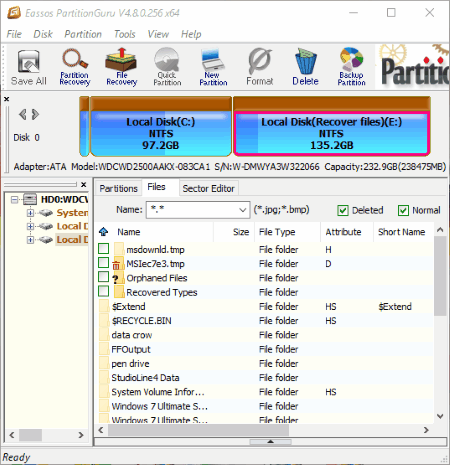Image resolution: width=450 pixels, height=465 pixels.
Task: Expand the first Local Disk tree node
Action: click(30, 226)
